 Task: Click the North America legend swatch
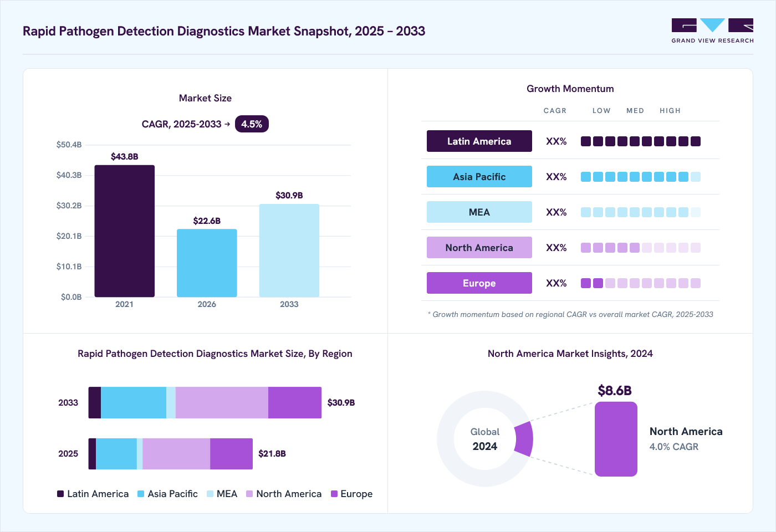(x=249, y=494)
